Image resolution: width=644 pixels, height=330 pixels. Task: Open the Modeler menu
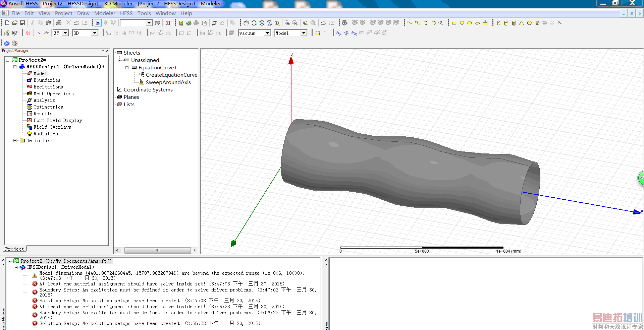(x=105, y=13)
